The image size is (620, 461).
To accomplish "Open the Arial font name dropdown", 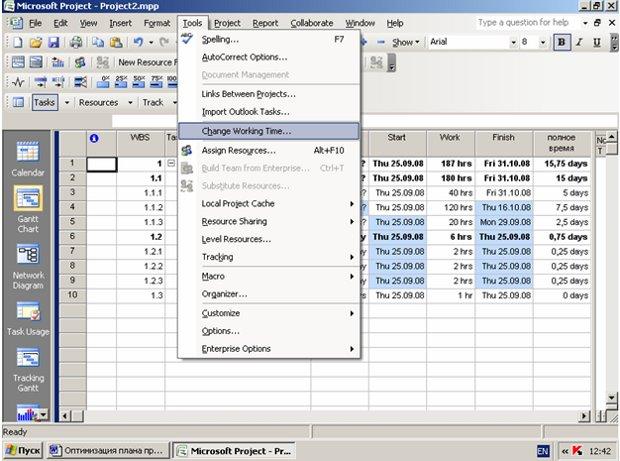I will pos(514,42).
